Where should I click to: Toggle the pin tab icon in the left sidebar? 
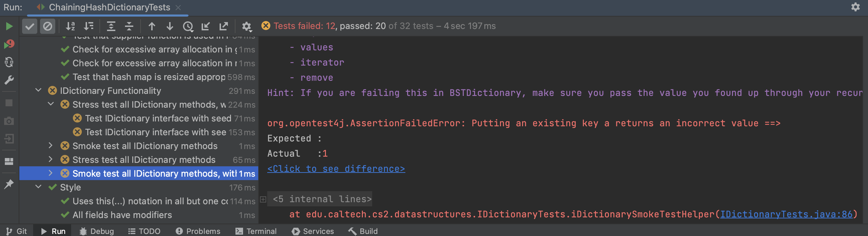point(9,184)
